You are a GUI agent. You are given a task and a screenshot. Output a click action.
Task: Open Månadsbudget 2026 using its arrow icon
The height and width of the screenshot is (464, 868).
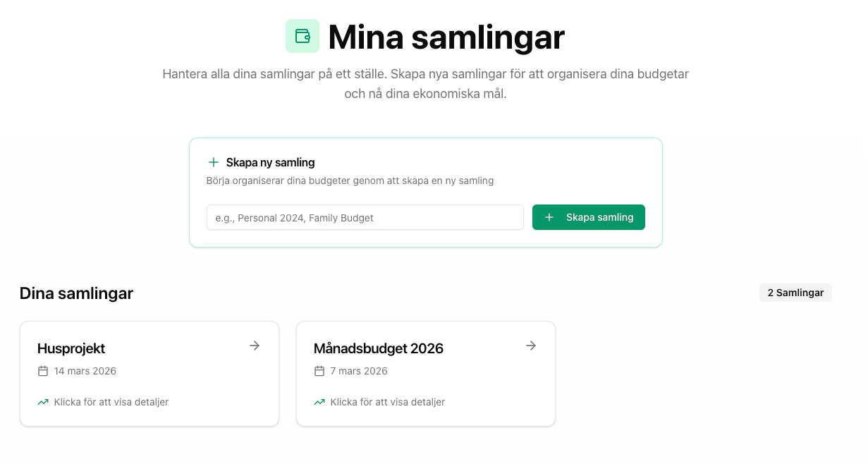click(x=530, y=346)
